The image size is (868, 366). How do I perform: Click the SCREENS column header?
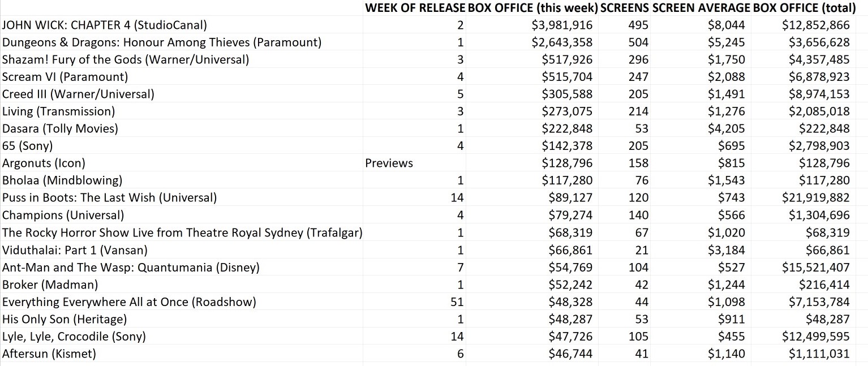tap(625, 7)
